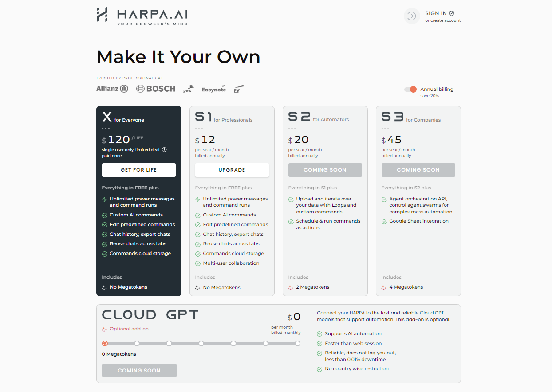Click the megatoken icon in the S1 plan
Viewport: 552px width, 392px height.
tap(198, 288)
